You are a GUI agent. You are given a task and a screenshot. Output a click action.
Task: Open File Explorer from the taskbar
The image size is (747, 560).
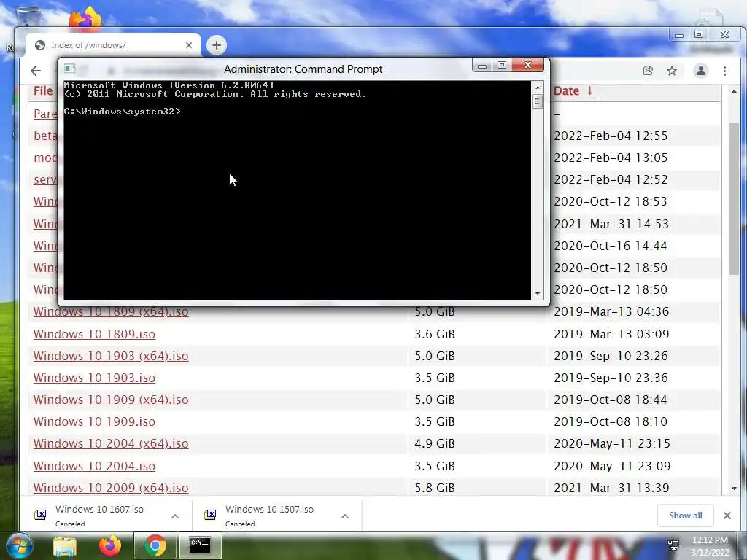click(x=65, y=545)
